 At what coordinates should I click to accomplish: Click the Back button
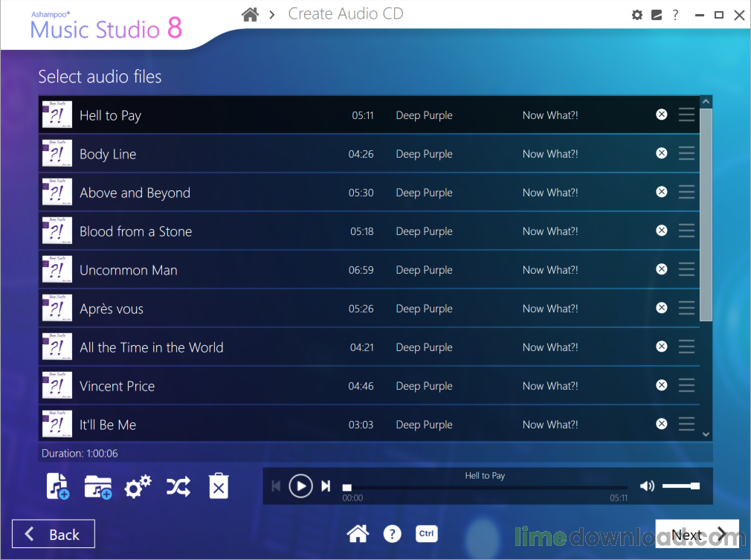(54, 534)
